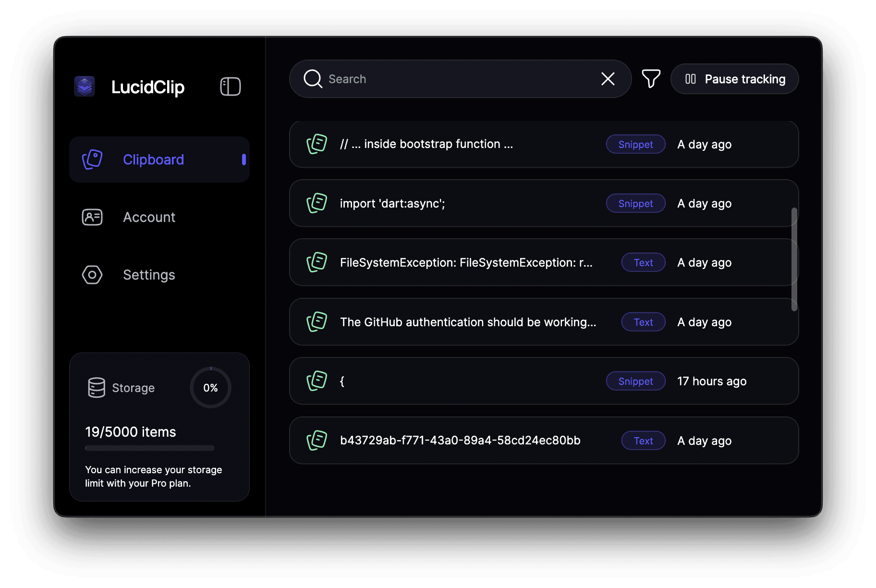Switch to the Settings section

click(x=149, y=275)
